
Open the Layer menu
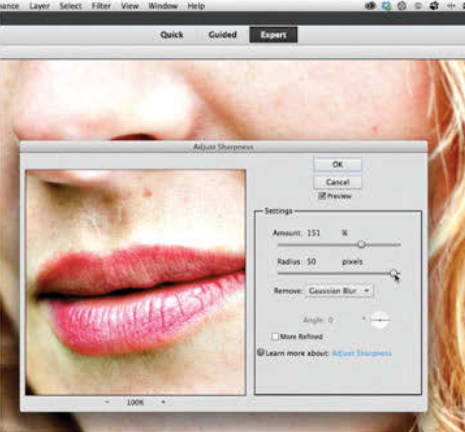[x=39, y=6]
